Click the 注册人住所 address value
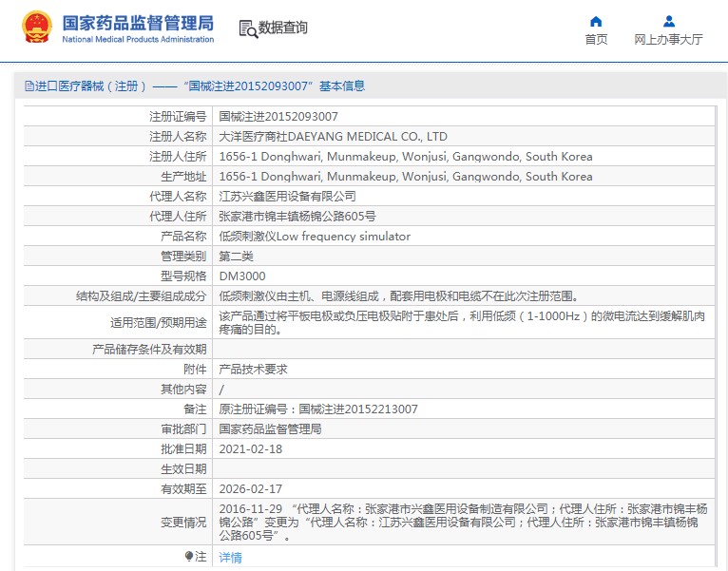This screenshot has height=571, width=728. 406,157
